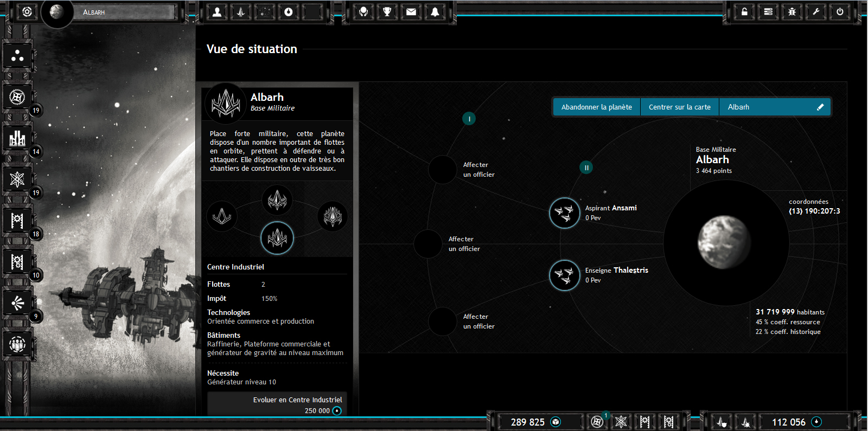This screenshot has width=868, height=431.
Task: Click the Enseigne Thalestris fleet emblem
Action: 564,275
